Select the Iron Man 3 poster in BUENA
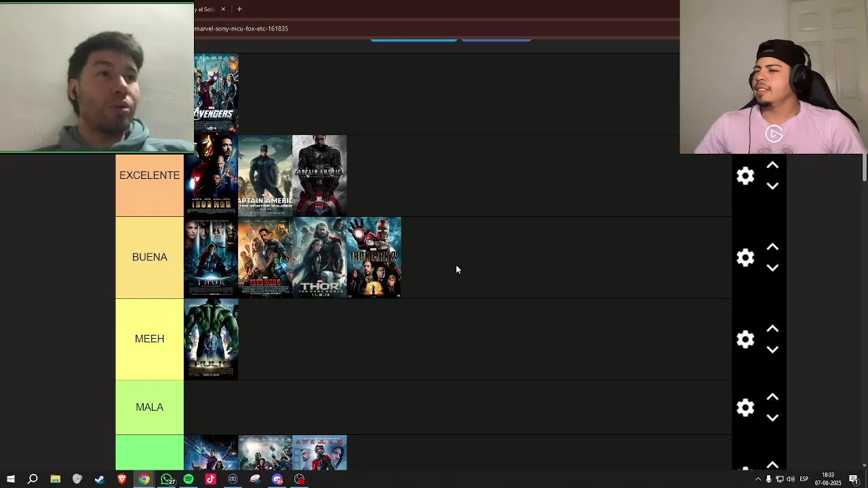Viewport: 868px width, 488px height. pos(265,258)
